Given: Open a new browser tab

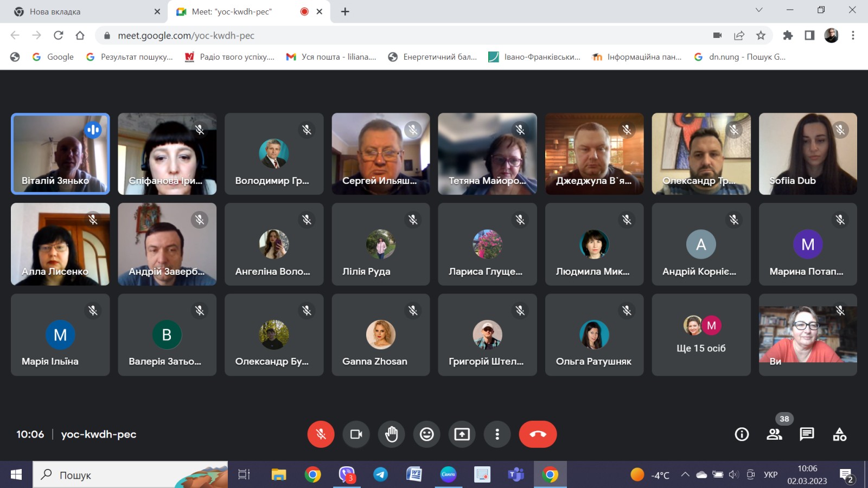Looking at the screenshot, I should (x=345, y=11).
